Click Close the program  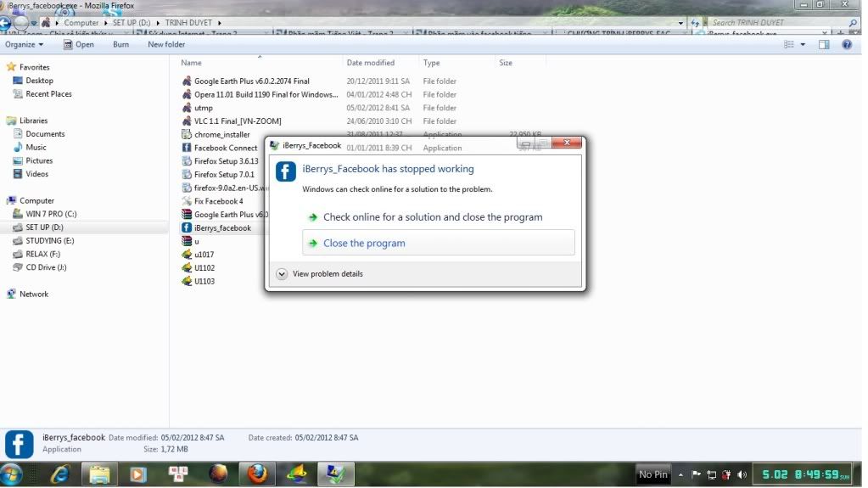(x=439, y=243)
